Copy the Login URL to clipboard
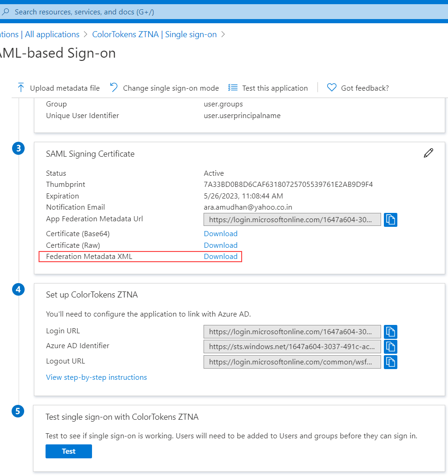Screen dimensions: 448x476 click(x=390, y=332)
